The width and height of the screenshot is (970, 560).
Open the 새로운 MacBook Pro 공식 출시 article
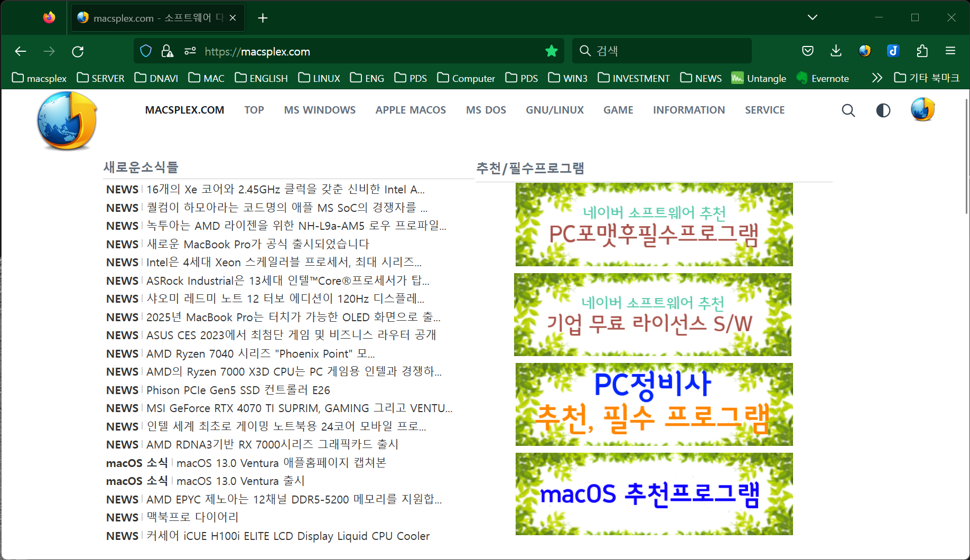pos(258,244)
